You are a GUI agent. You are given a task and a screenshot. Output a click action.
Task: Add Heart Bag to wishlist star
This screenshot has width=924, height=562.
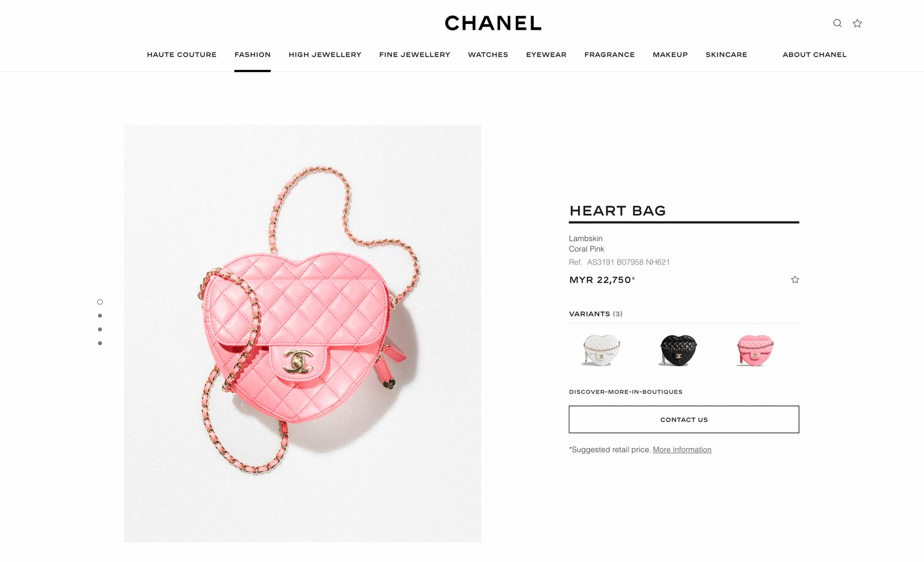click(x=795, y=280)
